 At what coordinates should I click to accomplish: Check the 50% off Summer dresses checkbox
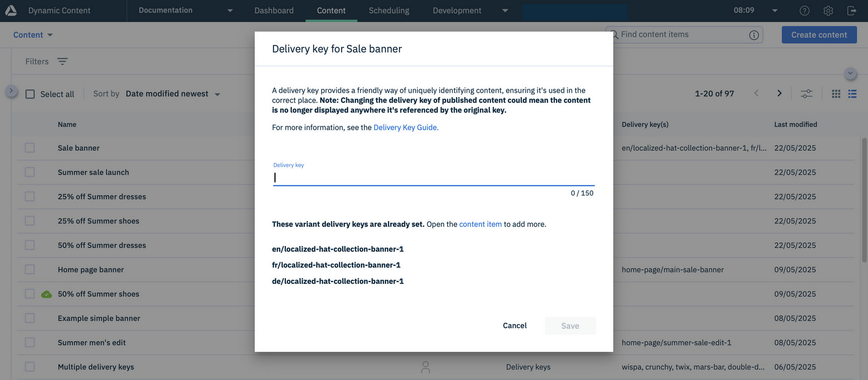pyautogui.click(x=30, y=245)
